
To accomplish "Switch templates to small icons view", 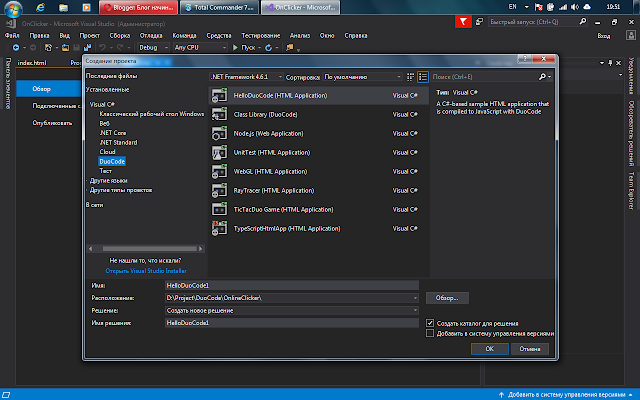I will [411, 77].
